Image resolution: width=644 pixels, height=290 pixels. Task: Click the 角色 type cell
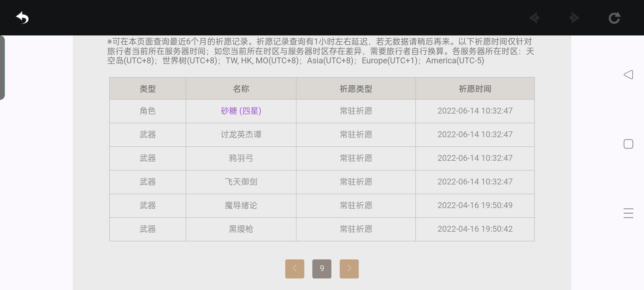coord(148,111)
